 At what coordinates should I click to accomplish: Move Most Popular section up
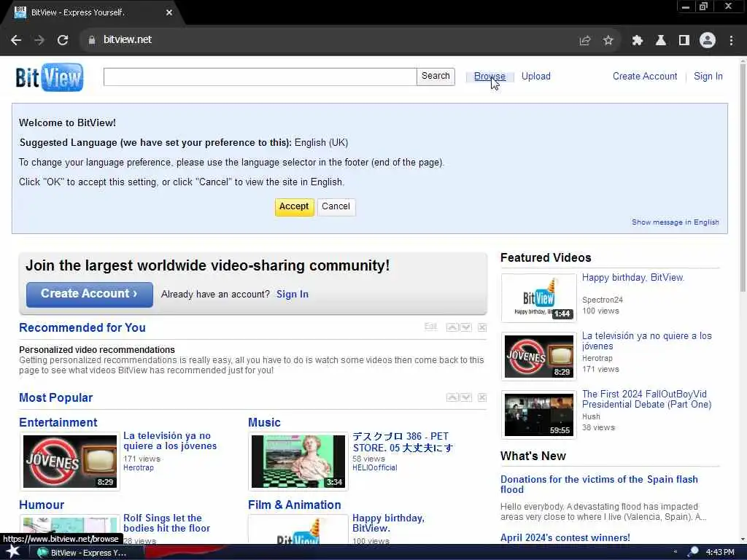(x=452, y=397)
